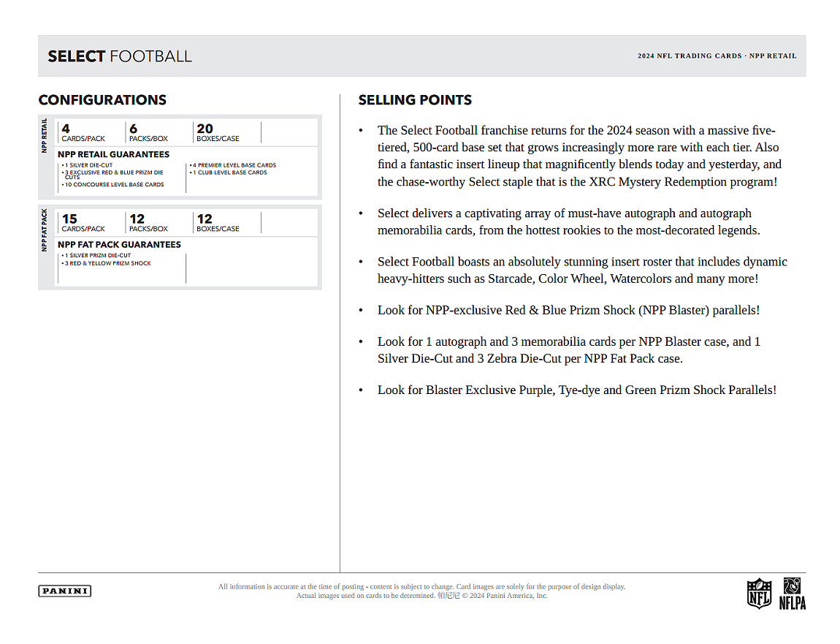Viewport: 840px width, 644px height.
Task: Click the Blaster Exclusive Purple, Tye-dye bullet
Action: pyautogui.click(x=576, y=390)
